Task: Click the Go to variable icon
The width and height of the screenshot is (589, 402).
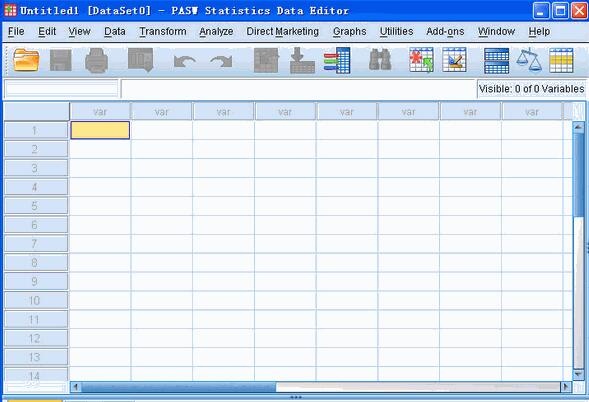Action: [302, 60]
